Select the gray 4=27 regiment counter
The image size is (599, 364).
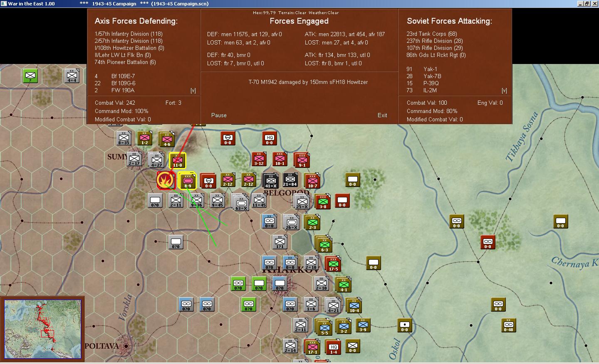coord(156,160)
